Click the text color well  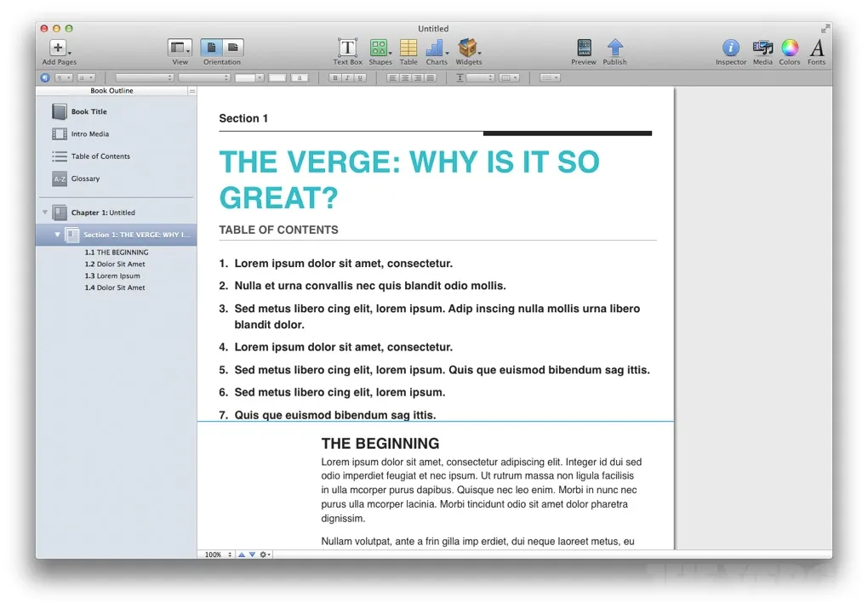277,78
